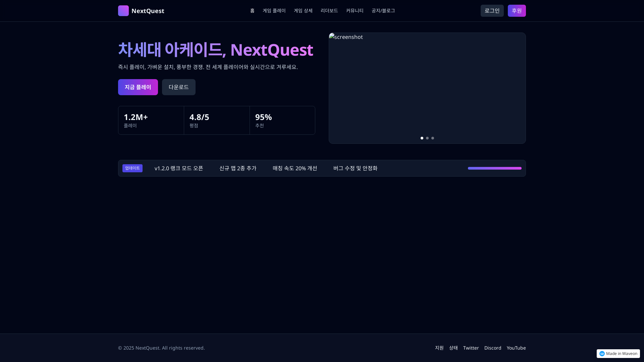The height and width of the screenshot is (362, 644).
Task: Click the Made in Waveon badge icon
Action: (602, 353)
